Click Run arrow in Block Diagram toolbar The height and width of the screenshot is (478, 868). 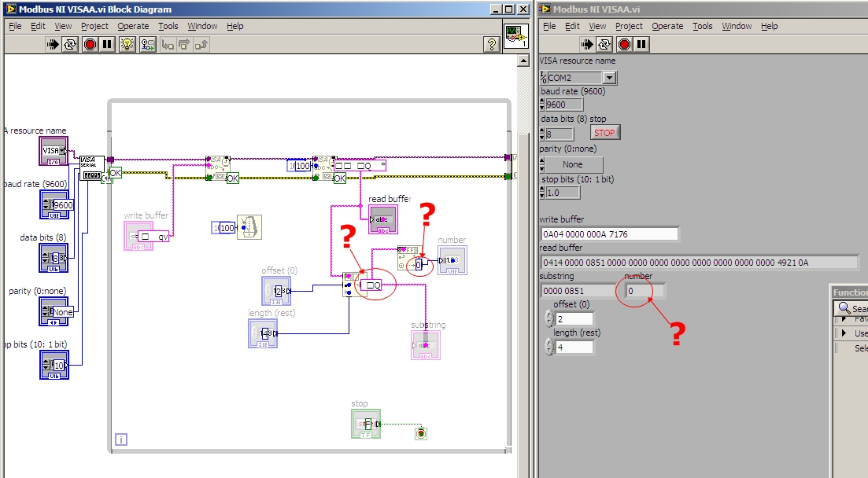[x=53, y=44]
